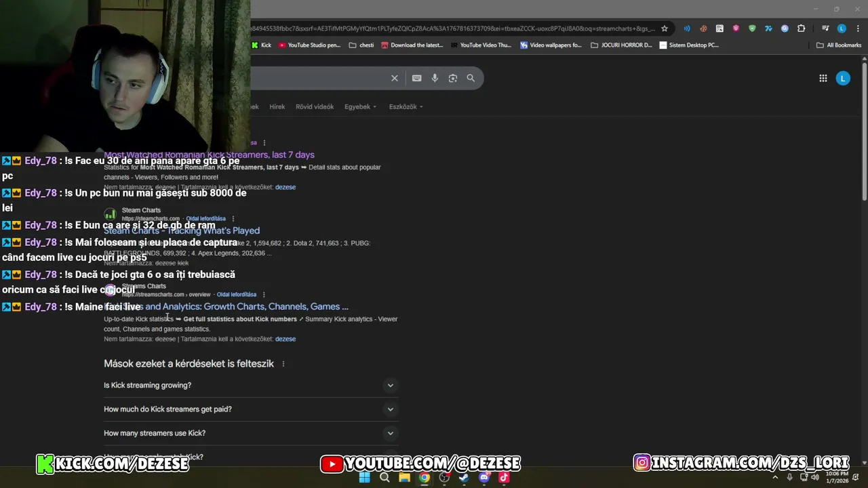Click the magnifier search submit icon
Image resolution: width=868 pixels, height=488 pixels.
[x=471, y=78]
